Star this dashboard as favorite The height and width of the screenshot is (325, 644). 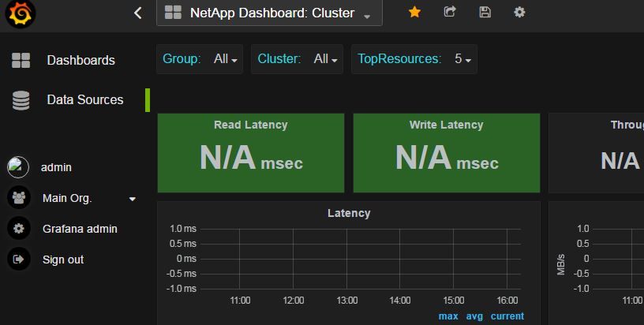[414, 12]
